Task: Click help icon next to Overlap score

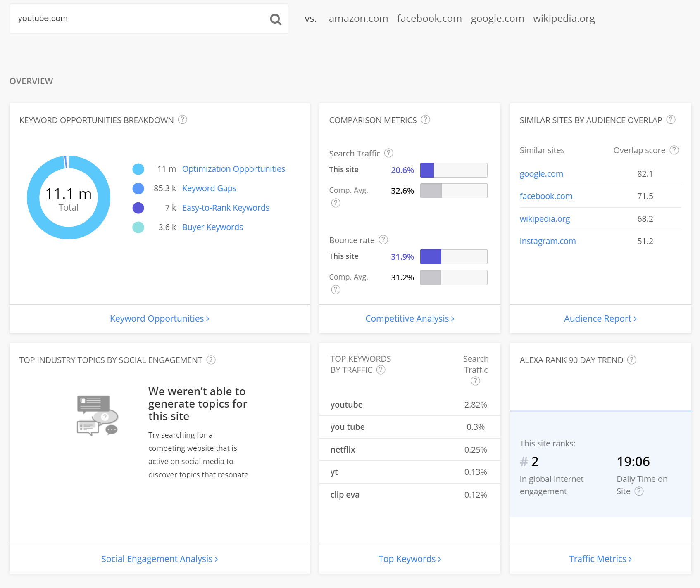Action: (x=674, y=150)
